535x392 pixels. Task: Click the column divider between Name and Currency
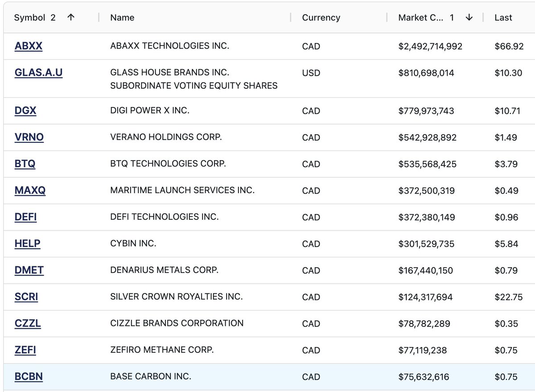[x=291, y=17]
